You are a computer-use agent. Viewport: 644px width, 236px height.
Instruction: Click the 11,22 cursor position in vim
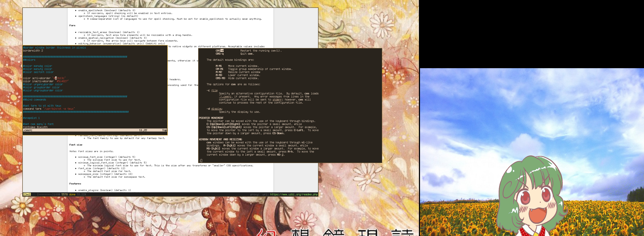pos(143,130)
